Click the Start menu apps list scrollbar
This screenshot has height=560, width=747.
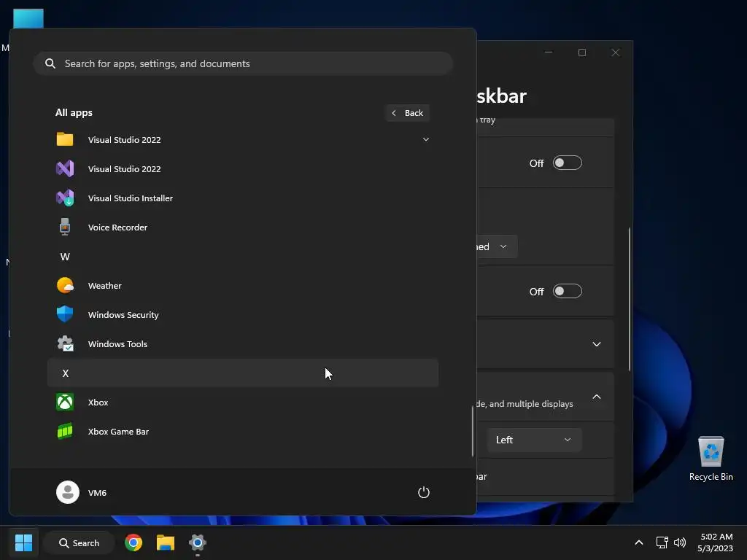(x=473, y=432)
